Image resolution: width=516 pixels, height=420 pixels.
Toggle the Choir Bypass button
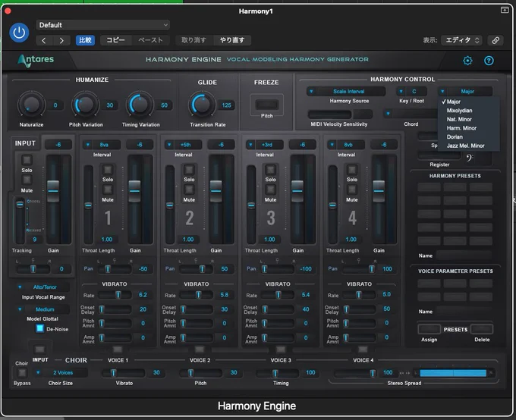click(22, 373)
